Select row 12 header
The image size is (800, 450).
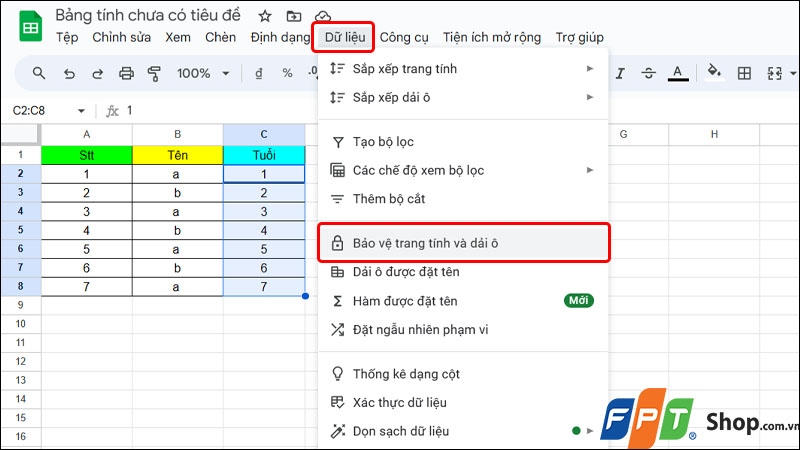(x=20, y=361)
